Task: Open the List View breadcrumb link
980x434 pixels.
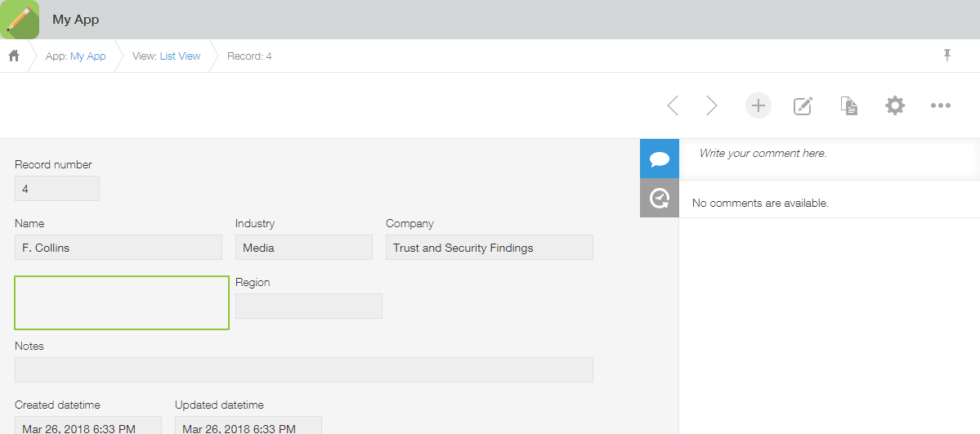Action: (180, 56)
